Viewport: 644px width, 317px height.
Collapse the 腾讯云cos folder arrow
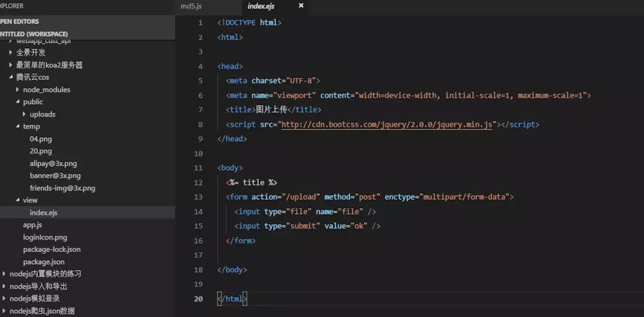(11, 77)
